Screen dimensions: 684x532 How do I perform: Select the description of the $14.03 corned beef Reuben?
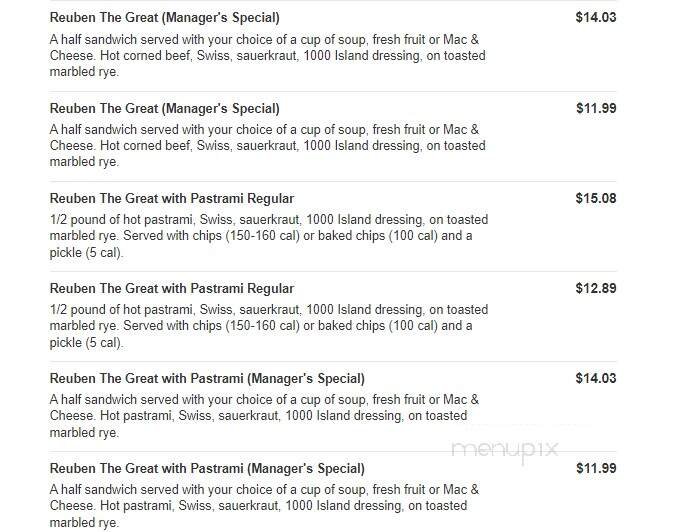coord(268,56)
